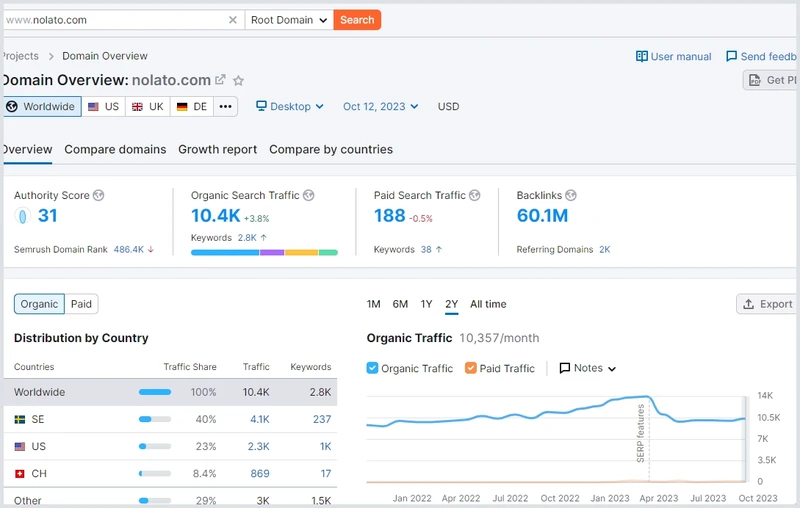
Task: Open US keywords 1K link
Action: point(326,446)
